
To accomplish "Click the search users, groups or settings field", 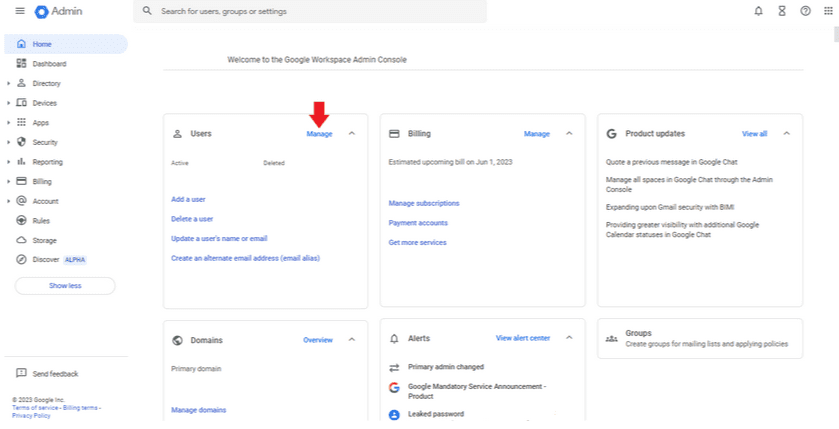I will pyautogui.click(x=310, y=11).
